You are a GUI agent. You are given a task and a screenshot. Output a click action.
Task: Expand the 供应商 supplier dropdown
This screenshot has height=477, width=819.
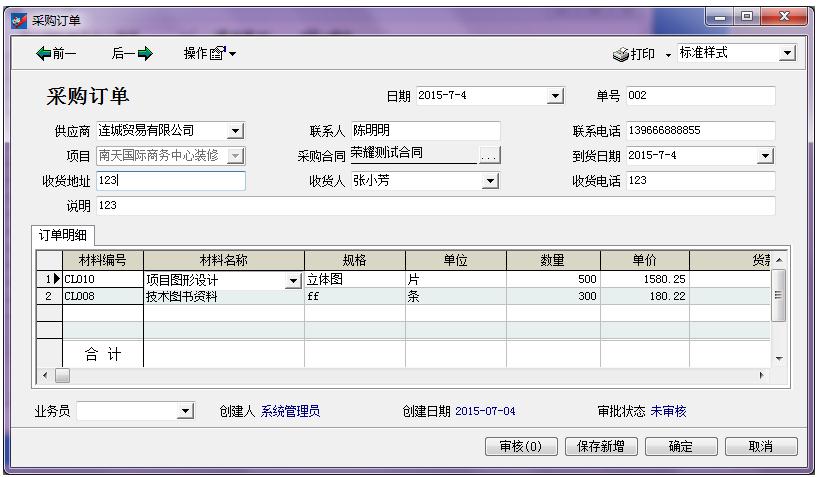point(235,131)
